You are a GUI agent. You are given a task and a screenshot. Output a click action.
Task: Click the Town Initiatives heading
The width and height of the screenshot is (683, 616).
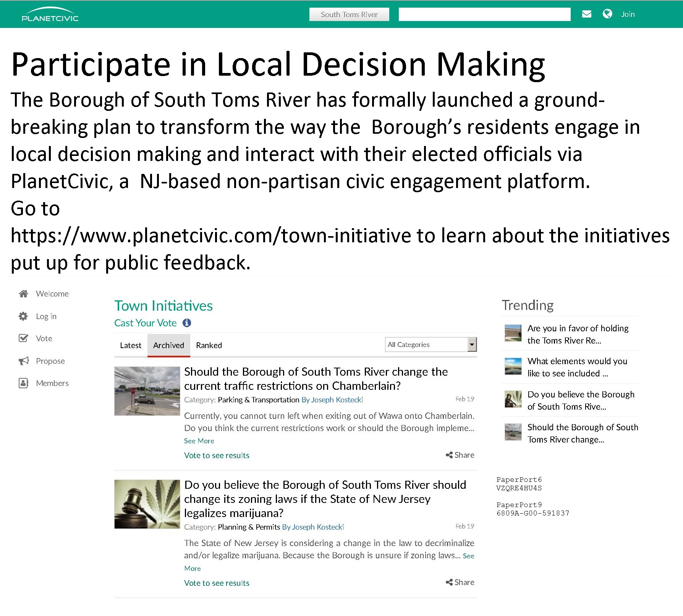pyautogui.click(x=163, y=306)
